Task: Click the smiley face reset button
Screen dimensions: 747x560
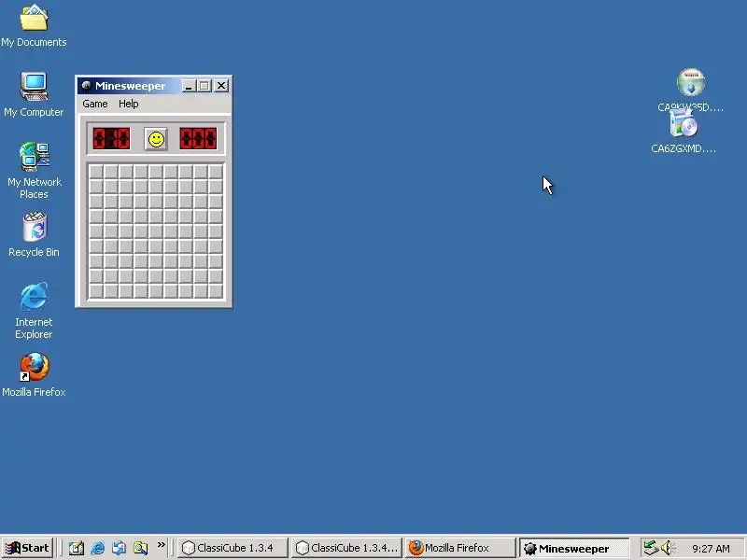Action: pos(156,139)
